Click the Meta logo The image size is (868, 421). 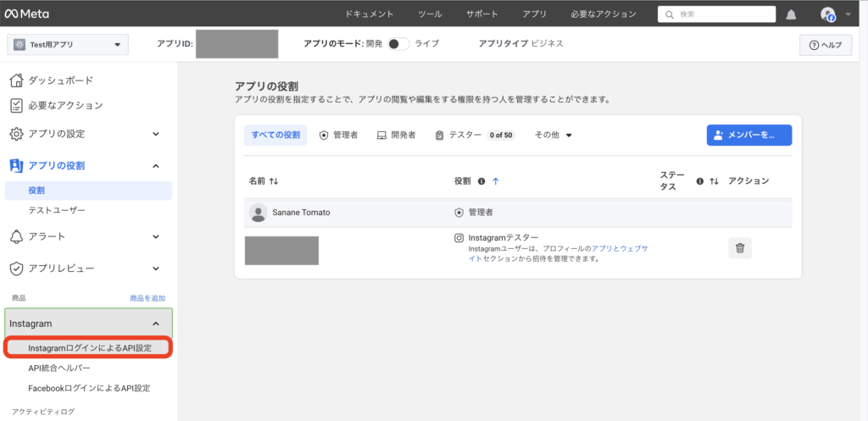[x=27, y=14]
